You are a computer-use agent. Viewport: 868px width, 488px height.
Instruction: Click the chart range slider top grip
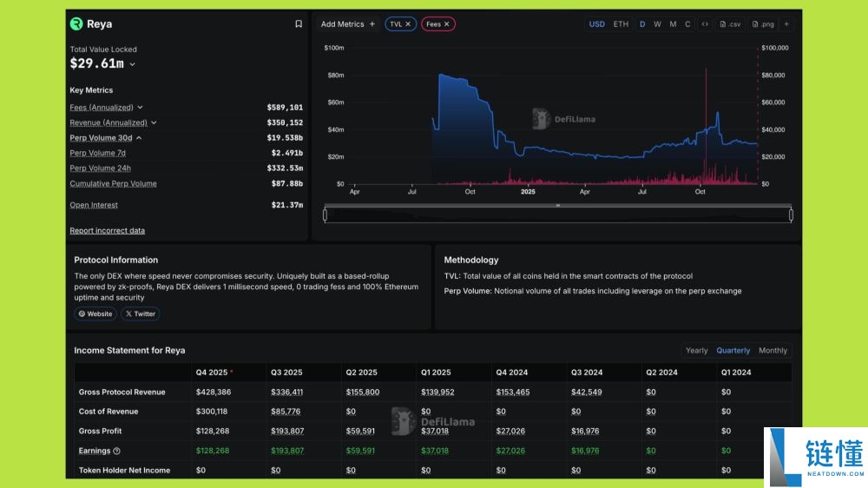(x=558, y=206)
